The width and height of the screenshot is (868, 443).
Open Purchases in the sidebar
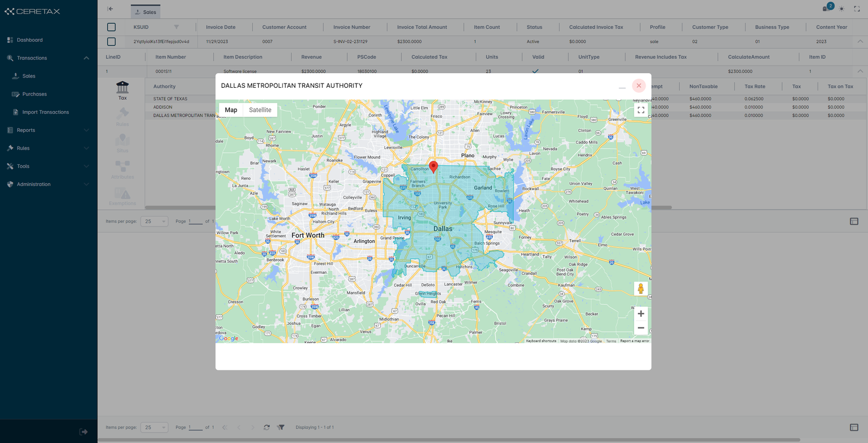(x=35, y=94)
